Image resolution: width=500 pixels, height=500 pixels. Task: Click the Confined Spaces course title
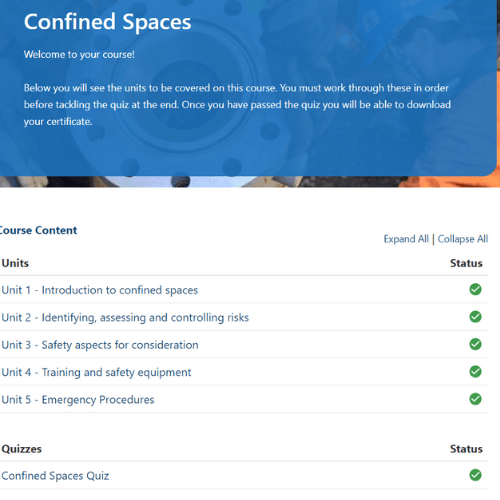(x=107, y=22)
